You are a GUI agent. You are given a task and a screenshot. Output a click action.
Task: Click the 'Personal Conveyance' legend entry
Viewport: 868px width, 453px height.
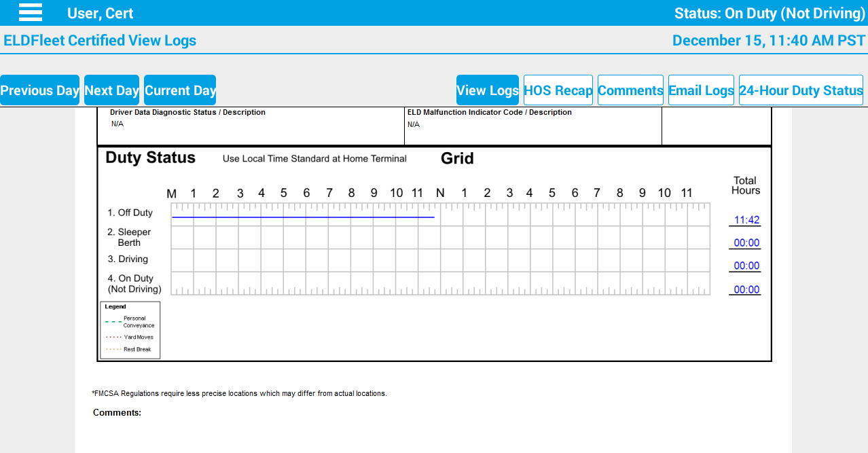pos(130,322)
